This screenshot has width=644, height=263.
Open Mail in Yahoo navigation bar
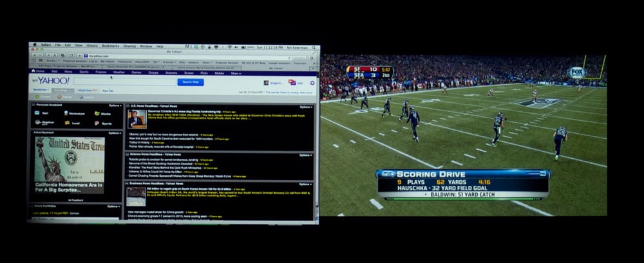[55, 71]
